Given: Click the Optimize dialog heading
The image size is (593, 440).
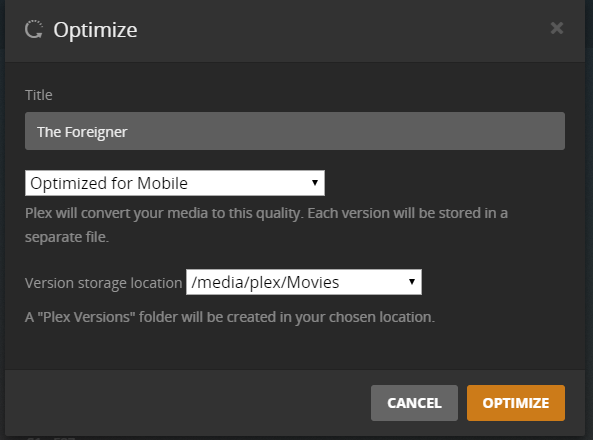Looking at the screenshot, I should 95,30.
